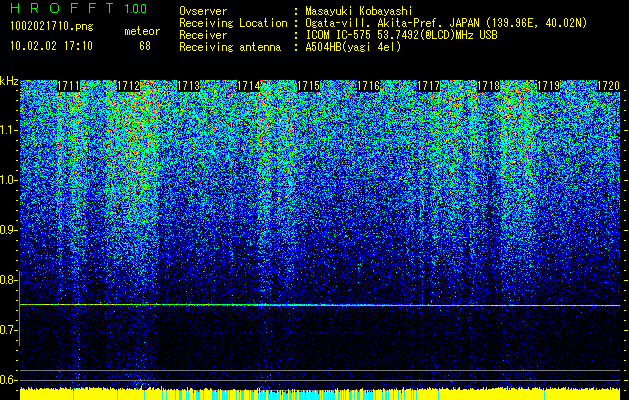Viewport: 629px width, 400px height.
Task: Click the 1720 time marker
Action: pyautogui.click(x=609, y=86)
